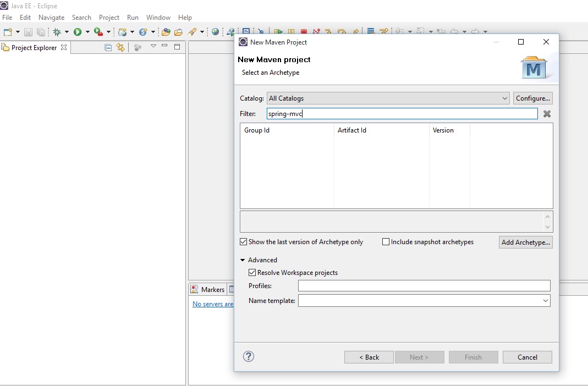
Task: Click the New Servlet toolbar icon
Action: click(143, 32)
